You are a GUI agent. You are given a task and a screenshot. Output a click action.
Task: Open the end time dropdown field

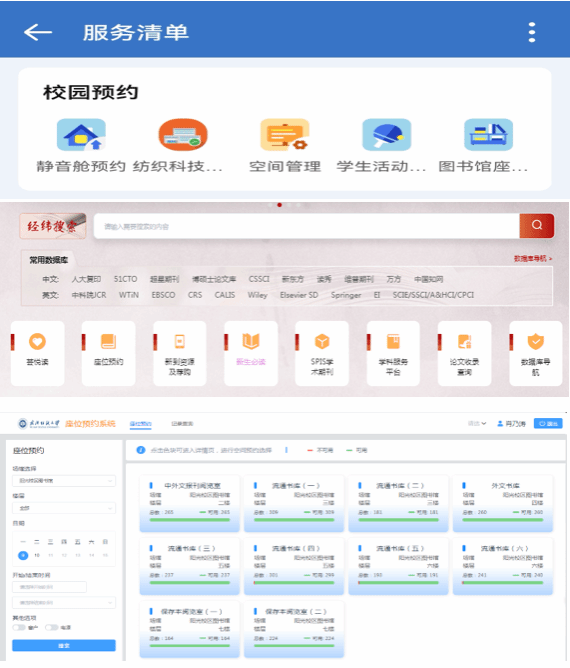[x=64, y=602]
